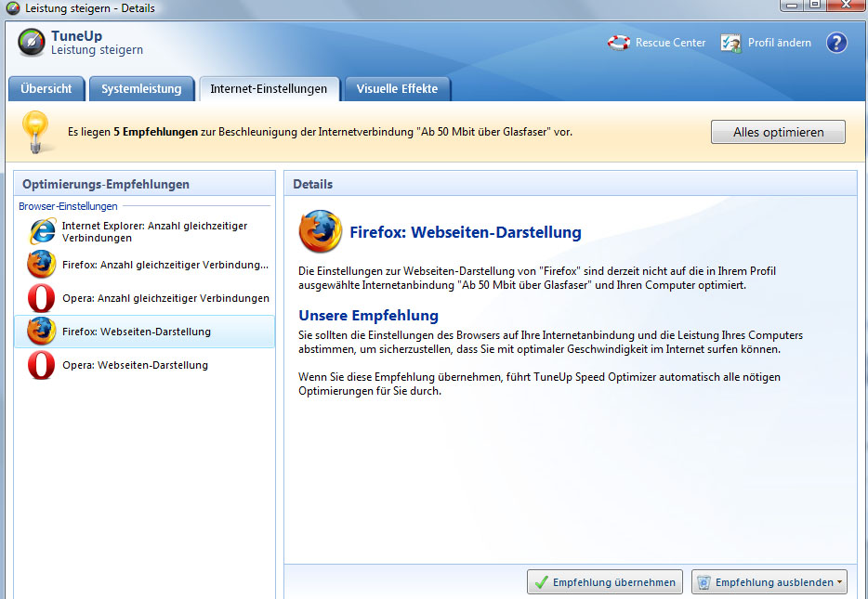The width and height of the screenshot is (868, 599).
Task: Apply with Empfehlung übernehmen button
Action: point(605,582)
